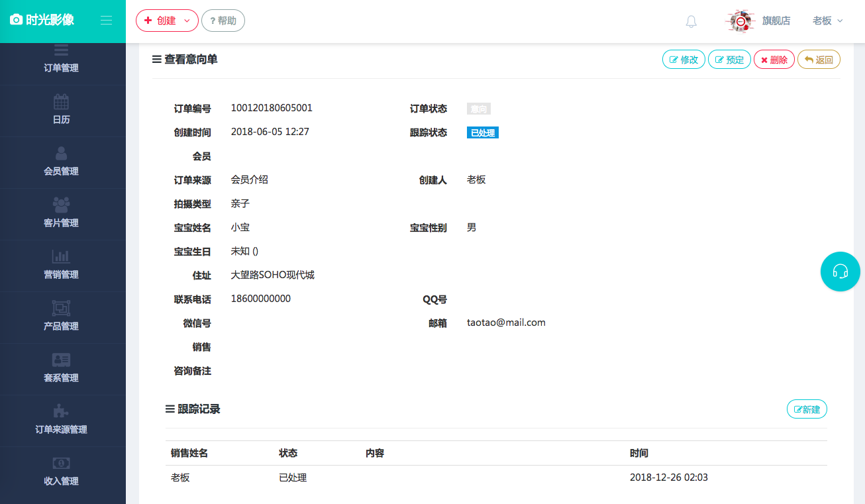
Task: Open the 老板 user dropdown menu
Action: [x=827, y=21]
